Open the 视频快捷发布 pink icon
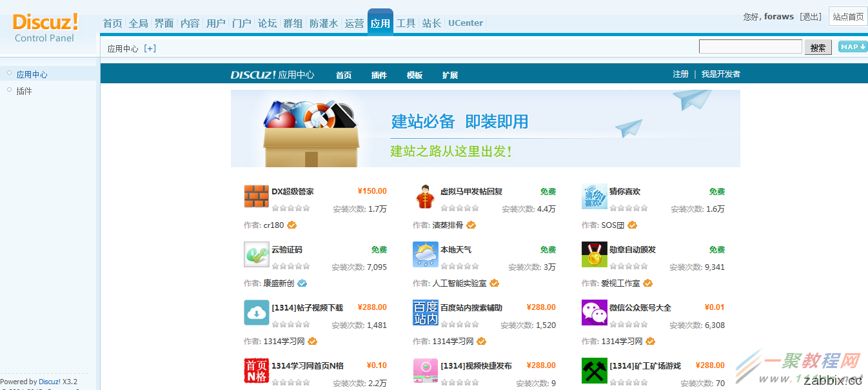 [425, 371]
